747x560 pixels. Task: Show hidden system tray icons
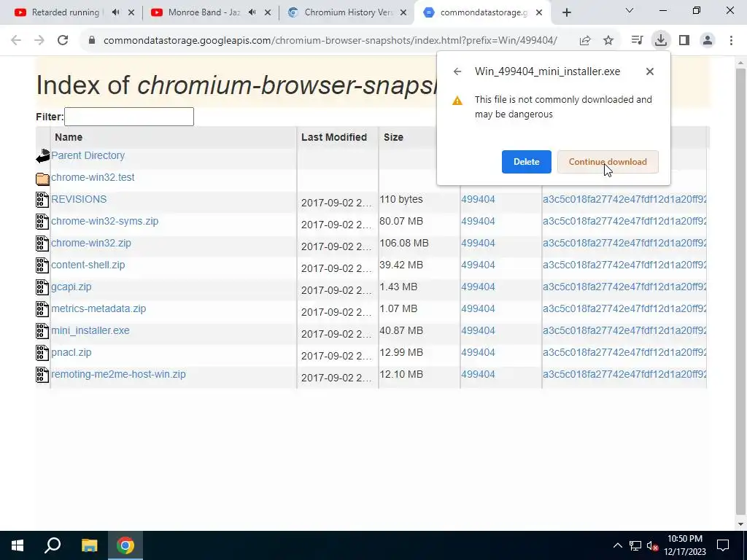617,545
